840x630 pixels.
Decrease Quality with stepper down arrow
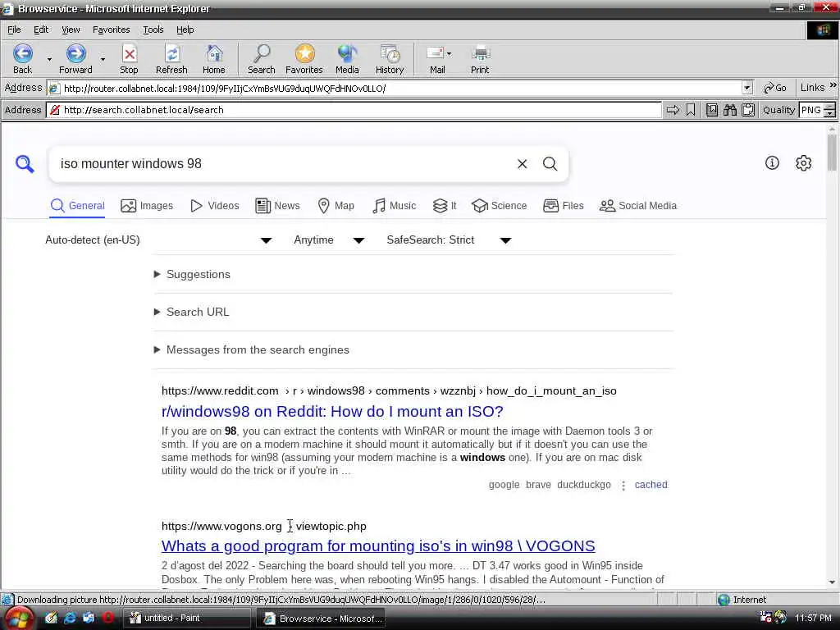(x=830, y=113)
